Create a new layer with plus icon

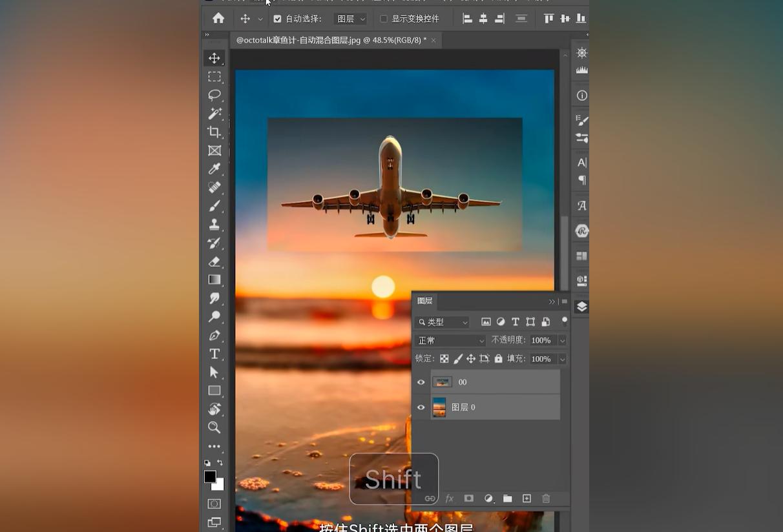(x=527, y=498)
